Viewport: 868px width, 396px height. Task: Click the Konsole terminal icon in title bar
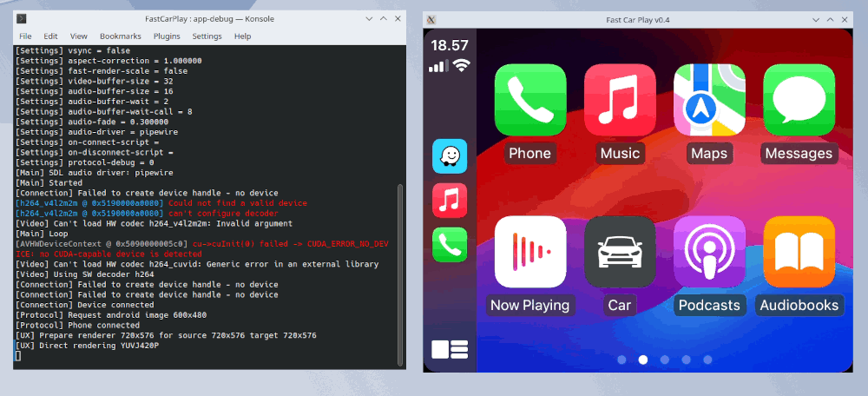(x=21, y=19)
